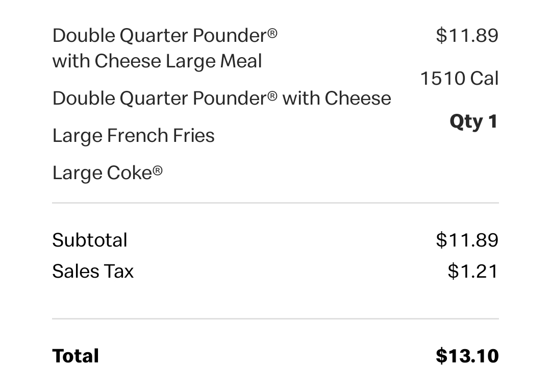Click the word Cheese in the component line
This screenshot has width=551, height=392.
click(x=358, y=98)
